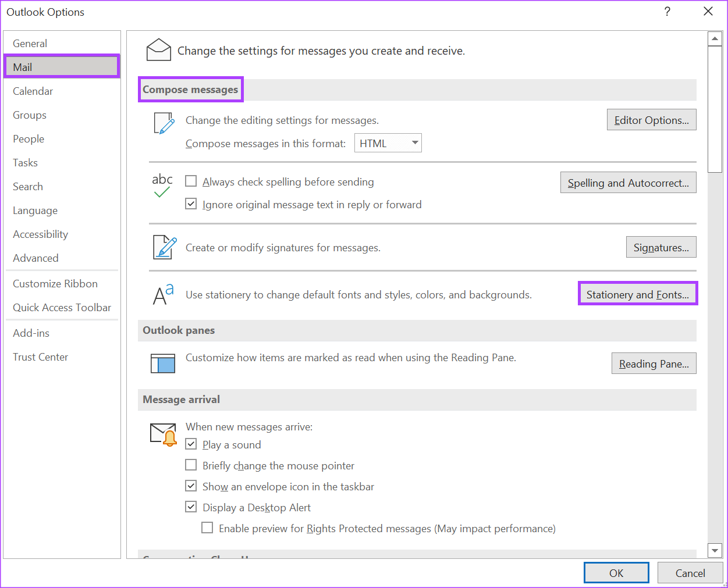Toggle the Play a sound checkbox
This screenshot has width=728, height=588.
coord(191,444)
